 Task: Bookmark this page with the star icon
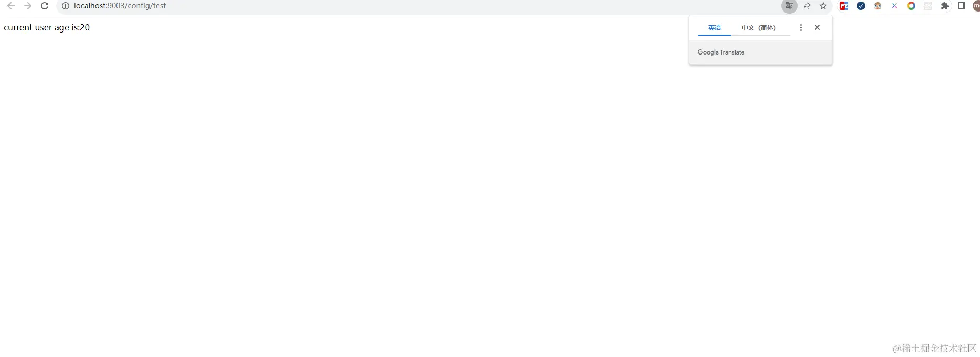tap(823, 6)
